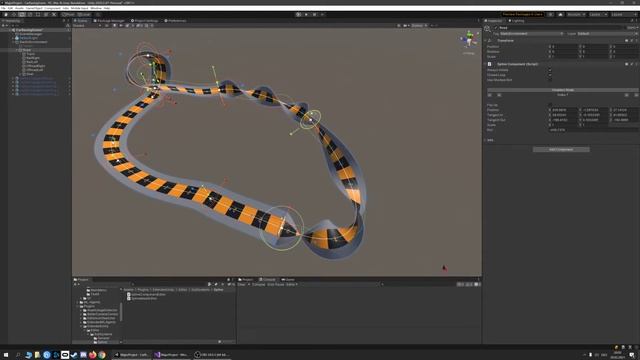Viewport: 640px width, 360px height.
Task: Go to the last spline point button
Action: 636,95
